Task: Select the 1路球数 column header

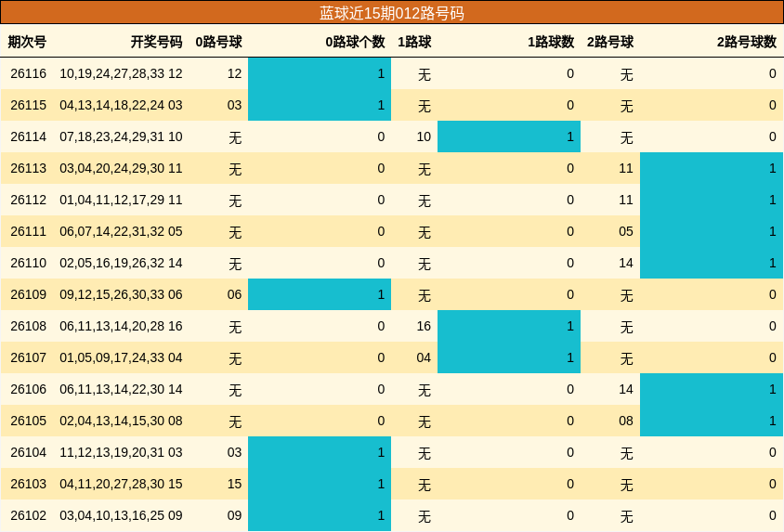Action: pos(551,42)
